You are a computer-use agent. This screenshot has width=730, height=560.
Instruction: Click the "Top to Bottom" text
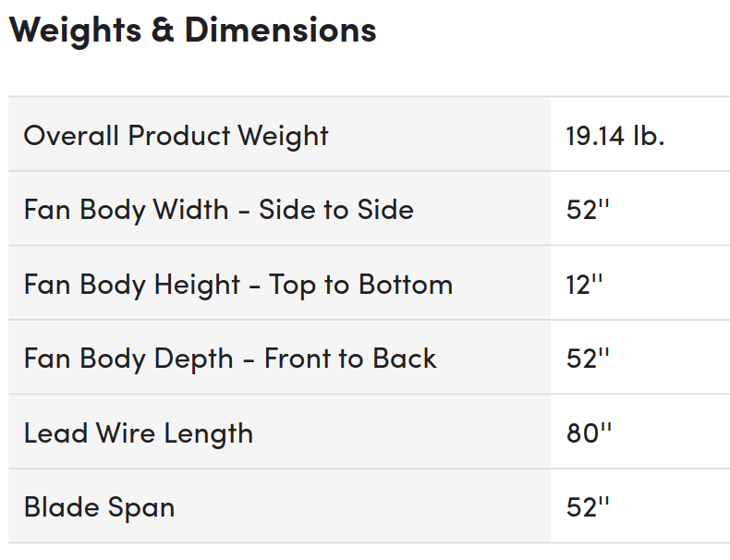pos(361,284)
